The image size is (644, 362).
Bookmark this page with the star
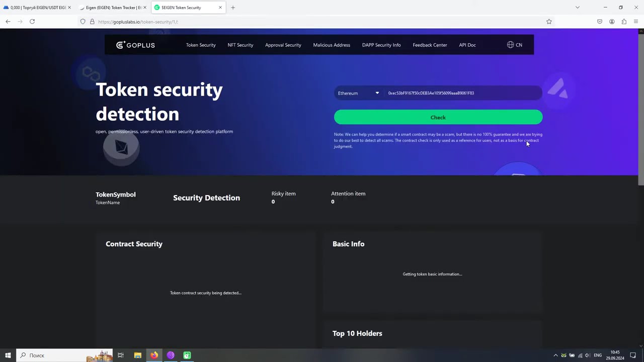click(549, 22)
